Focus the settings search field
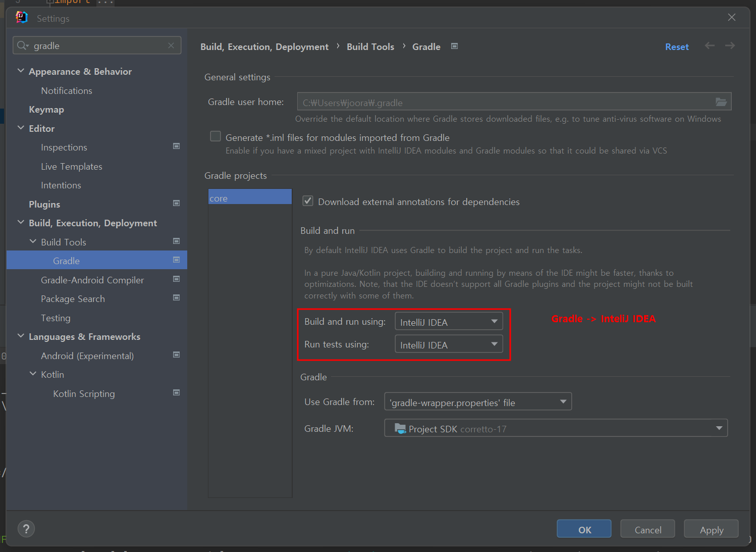 click(x=97, y=45)
